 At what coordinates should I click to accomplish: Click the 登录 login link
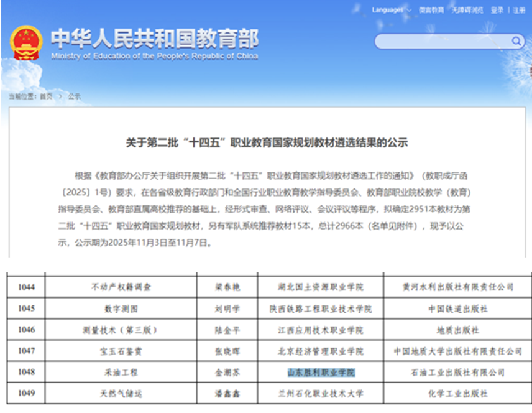497,10
